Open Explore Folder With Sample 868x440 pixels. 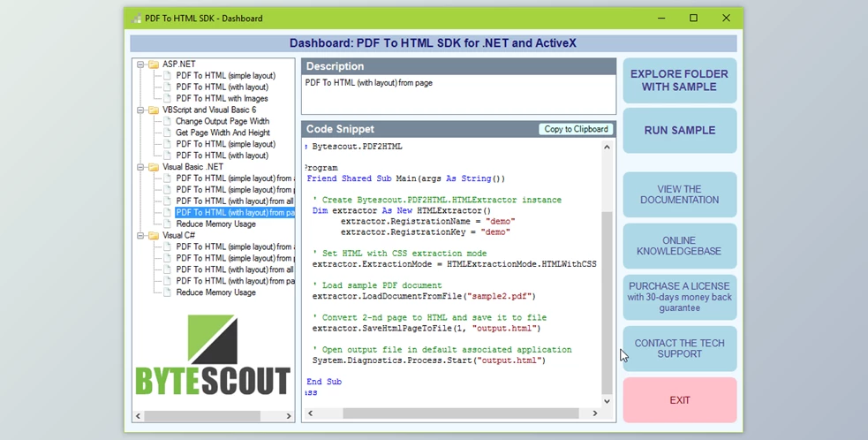coord(680,80)
